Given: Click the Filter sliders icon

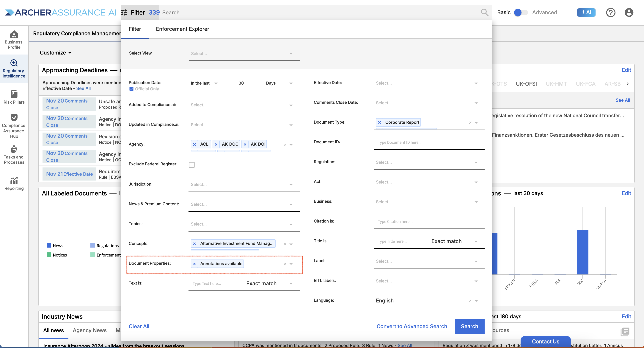Looking at the screenshot, I should point(124,13).
